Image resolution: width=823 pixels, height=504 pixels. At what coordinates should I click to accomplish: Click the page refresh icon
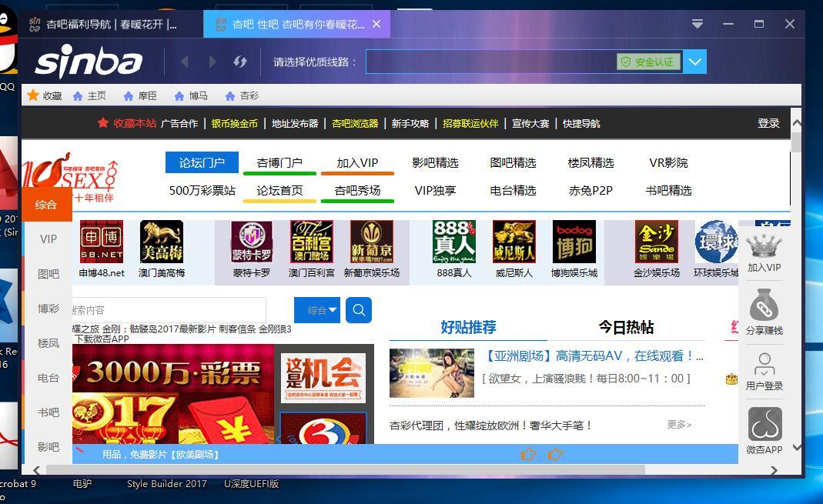(241, 62)
